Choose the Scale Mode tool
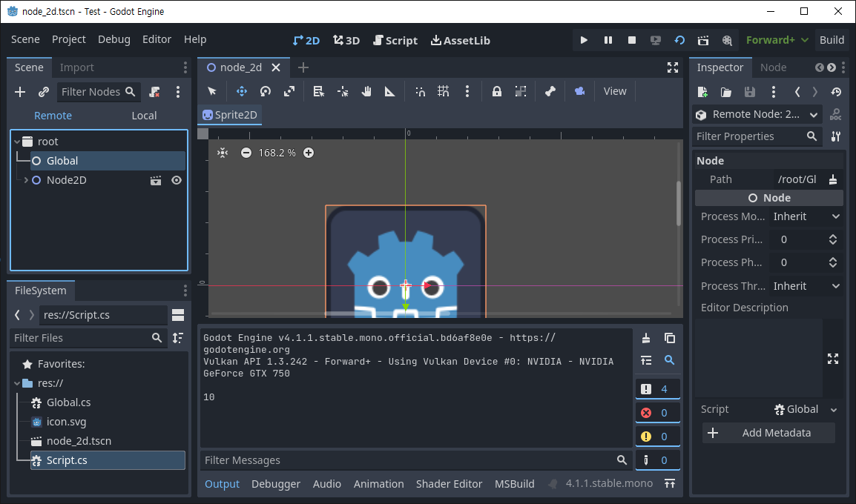The image size is (856, 504). [289, 92]
